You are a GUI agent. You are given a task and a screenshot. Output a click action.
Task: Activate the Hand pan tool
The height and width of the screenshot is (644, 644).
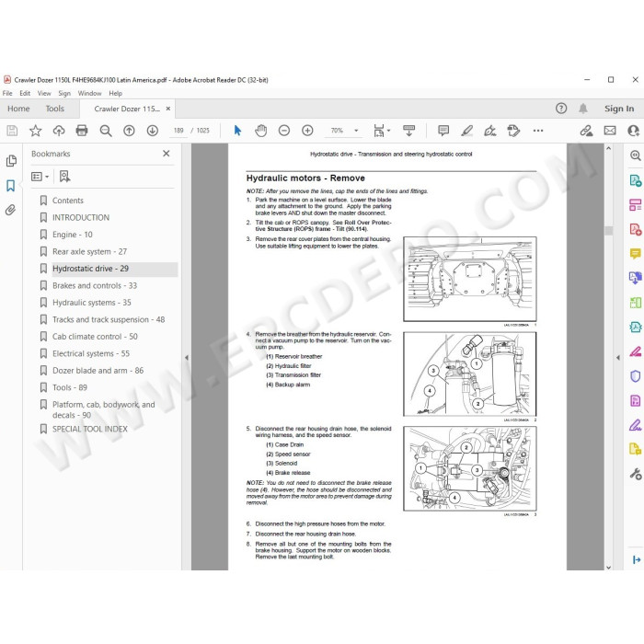[x=260, y=131]
